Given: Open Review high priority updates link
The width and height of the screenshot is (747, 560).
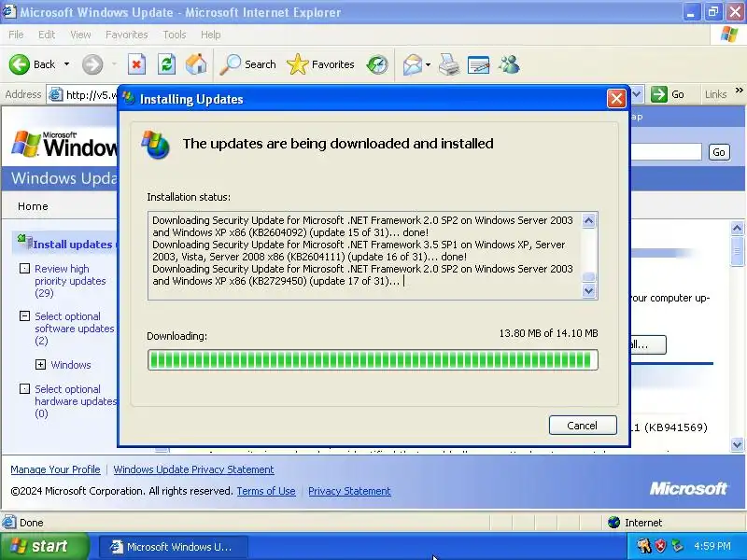Looking at the screenshot, I should 70,281.
